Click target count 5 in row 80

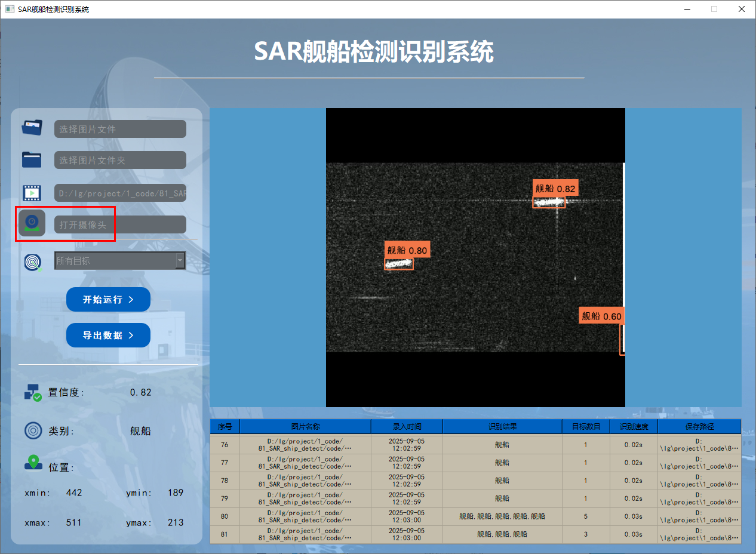(586, 516)
